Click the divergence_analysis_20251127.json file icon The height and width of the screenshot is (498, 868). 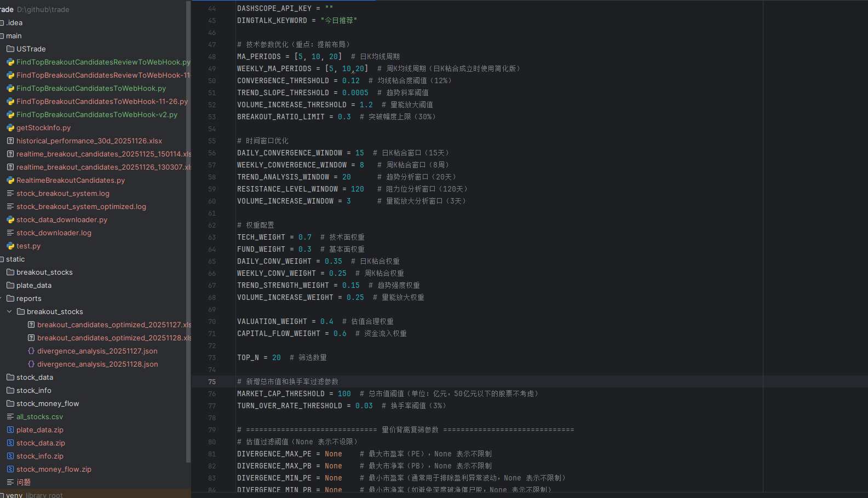click(x=31, y=351)
